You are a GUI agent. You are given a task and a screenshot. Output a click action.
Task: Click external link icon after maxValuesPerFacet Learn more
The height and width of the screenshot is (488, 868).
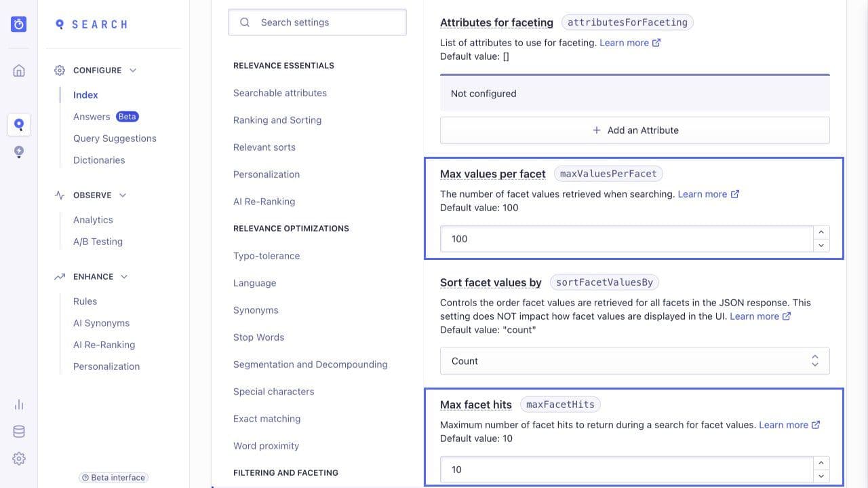pos(735,194)
